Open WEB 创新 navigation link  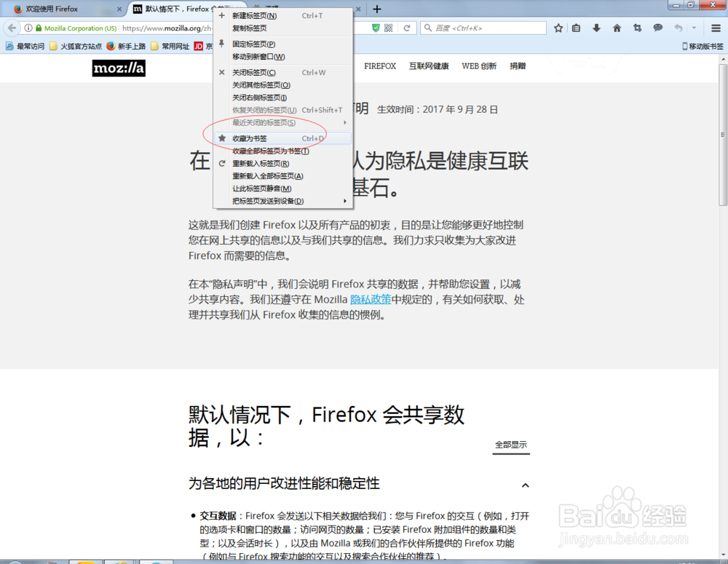pyautogui.click(x=479, y=66)
